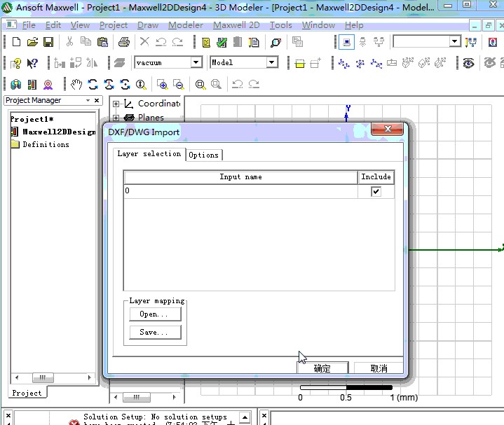The height and width of the screenshot is (425, 504).
Task: Select Maxwell2DDesign item in project tree
Action: 59,132
